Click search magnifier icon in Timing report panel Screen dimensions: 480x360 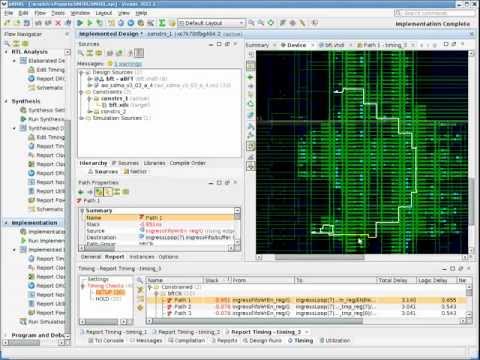(x=140, y=280)
